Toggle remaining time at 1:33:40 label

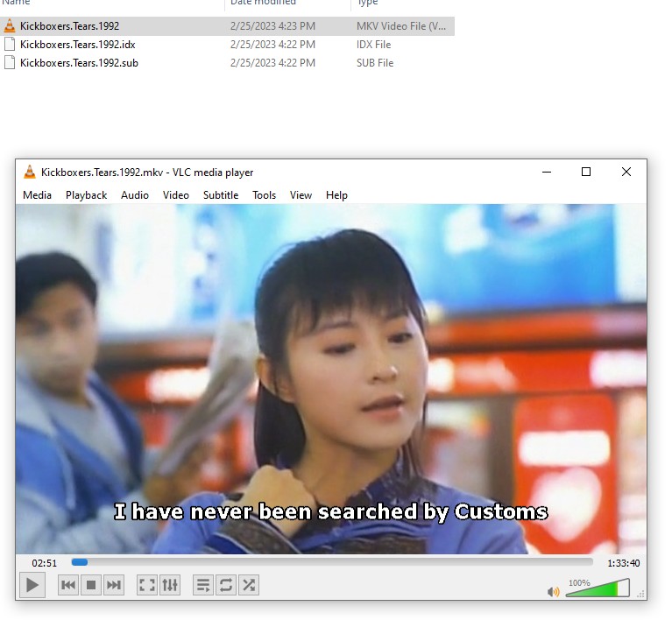623,563
